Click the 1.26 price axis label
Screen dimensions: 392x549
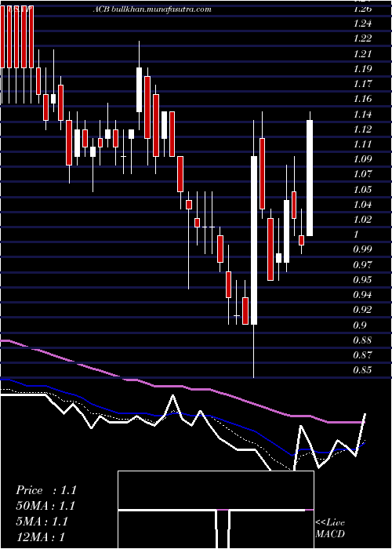click(362, 9)
